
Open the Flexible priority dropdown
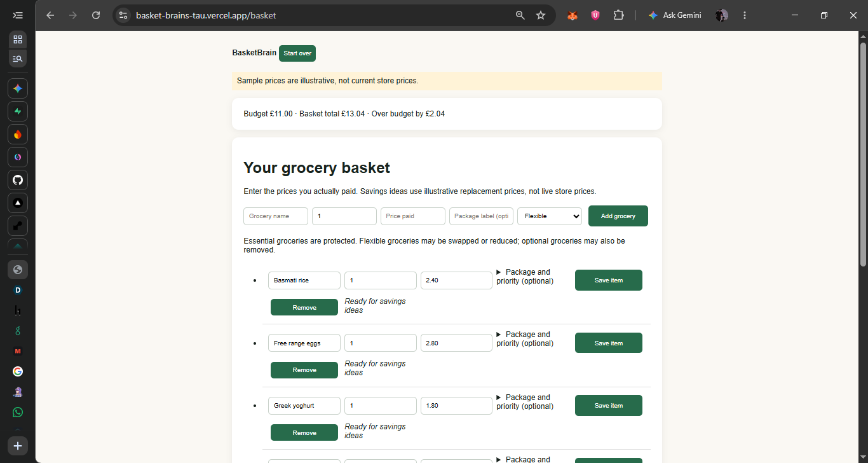click(550, 216)
